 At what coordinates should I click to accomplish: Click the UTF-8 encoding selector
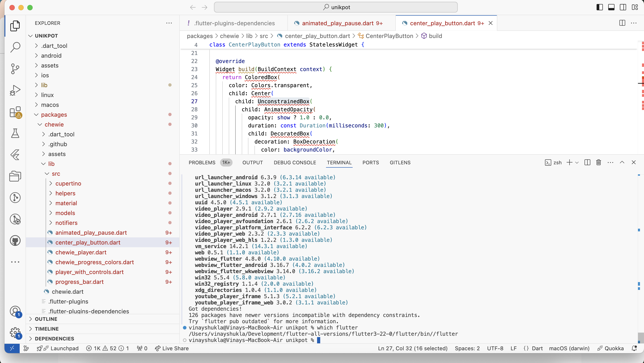pyautogui.click(x=495, y=348)
